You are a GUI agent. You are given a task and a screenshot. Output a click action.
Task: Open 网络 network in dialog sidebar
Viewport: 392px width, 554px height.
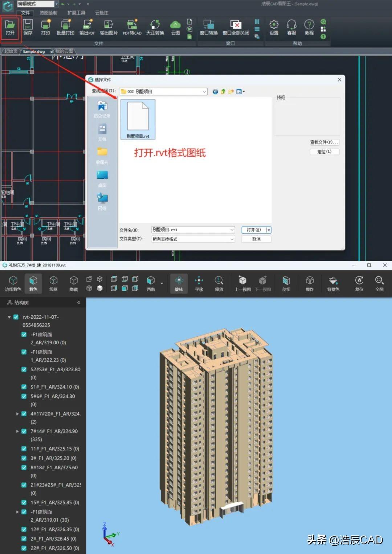[x=102, y=202]
